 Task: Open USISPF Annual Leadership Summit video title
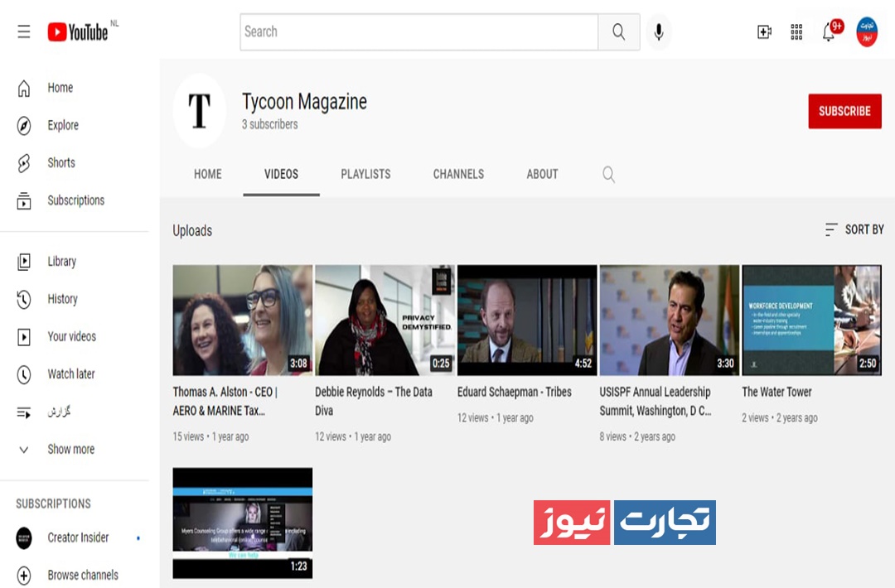656,402
